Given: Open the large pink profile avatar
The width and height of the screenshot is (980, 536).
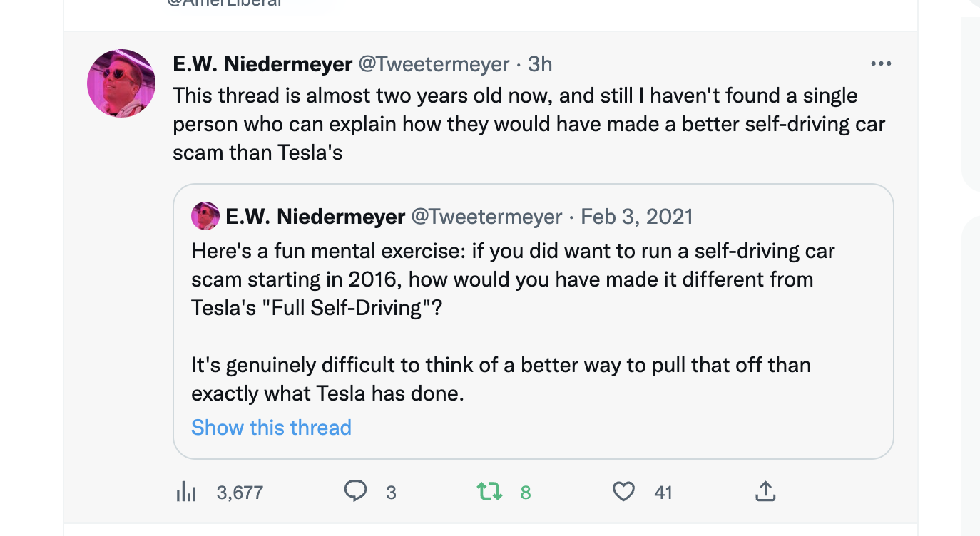Looking at the screenshot, I should 121,83.
